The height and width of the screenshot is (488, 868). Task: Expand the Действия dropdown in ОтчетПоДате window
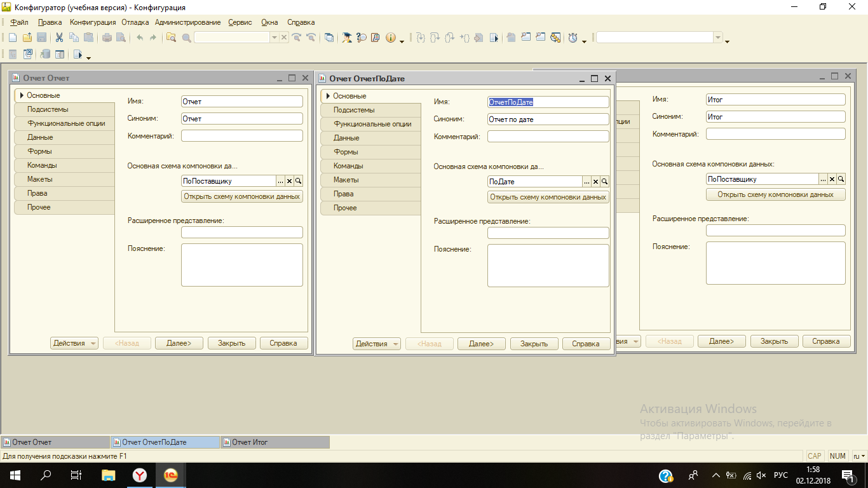(x=376, y=344)
